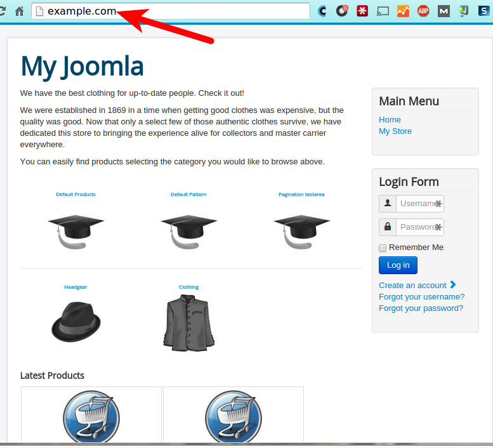Open the Adblock Plus ABP extension
493x448 pixels.
(x=423, y=11)
